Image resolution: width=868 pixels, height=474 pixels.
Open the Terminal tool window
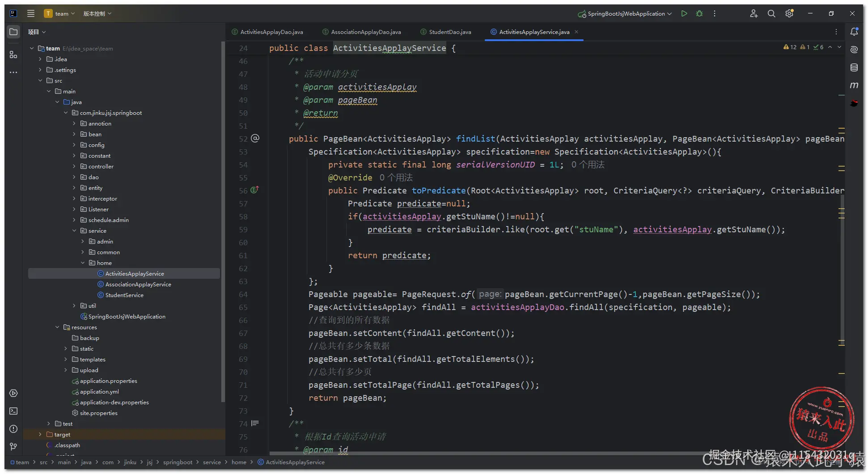[x=13, y=411]
